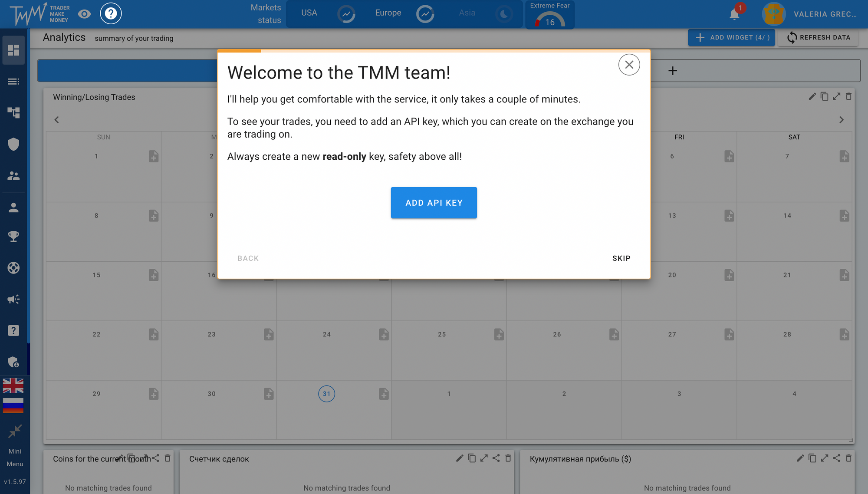The height and width of the screenshot is (494, 868).
Task: Toggle the eye visibility icon in header
Action: coord(84,14)
